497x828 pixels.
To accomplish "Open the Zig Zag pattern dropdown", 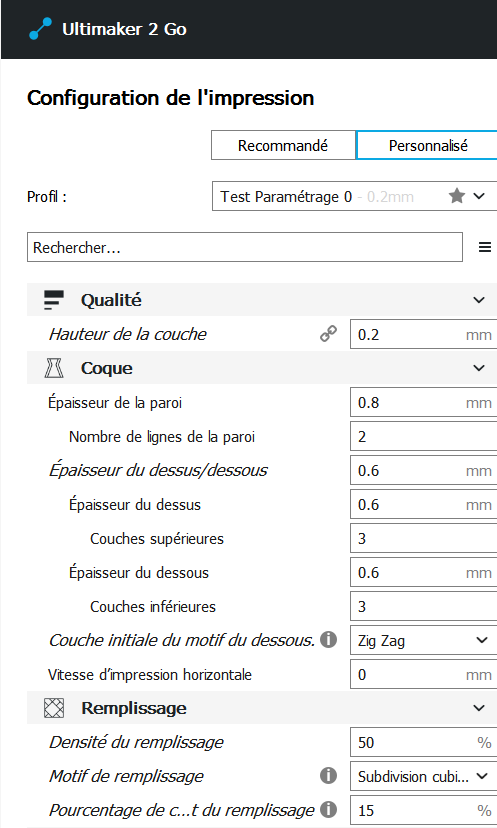I will tap(424, 641).
